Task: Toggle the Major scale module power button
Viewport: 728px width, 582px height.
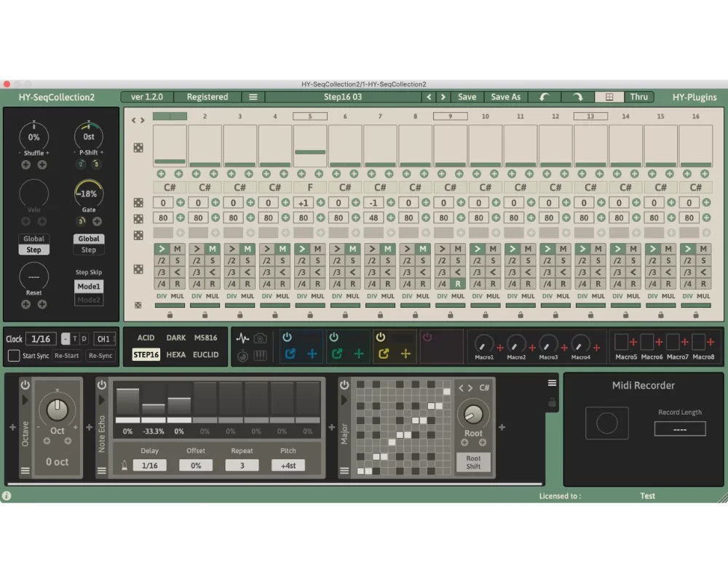Action: coord(344,385)
